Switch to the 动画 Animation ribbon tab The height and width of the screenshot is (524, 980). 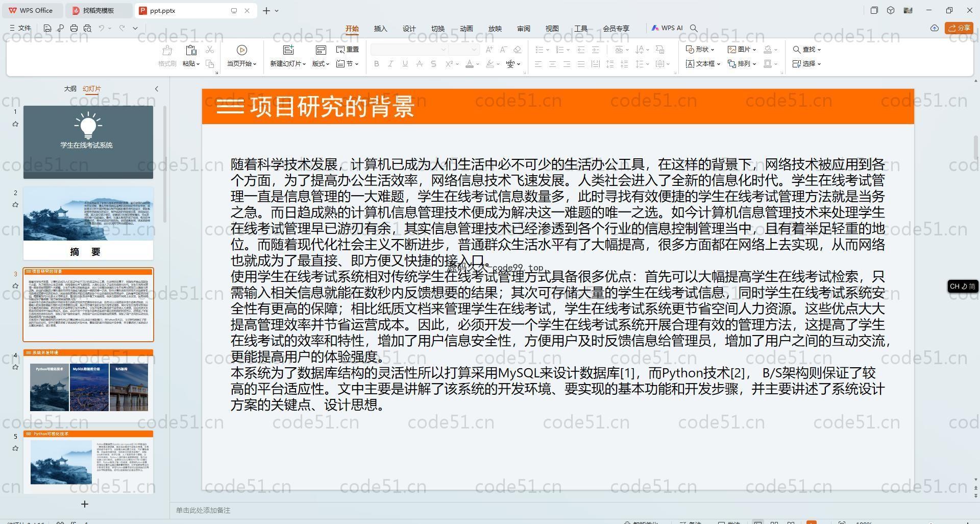[467, 29]
